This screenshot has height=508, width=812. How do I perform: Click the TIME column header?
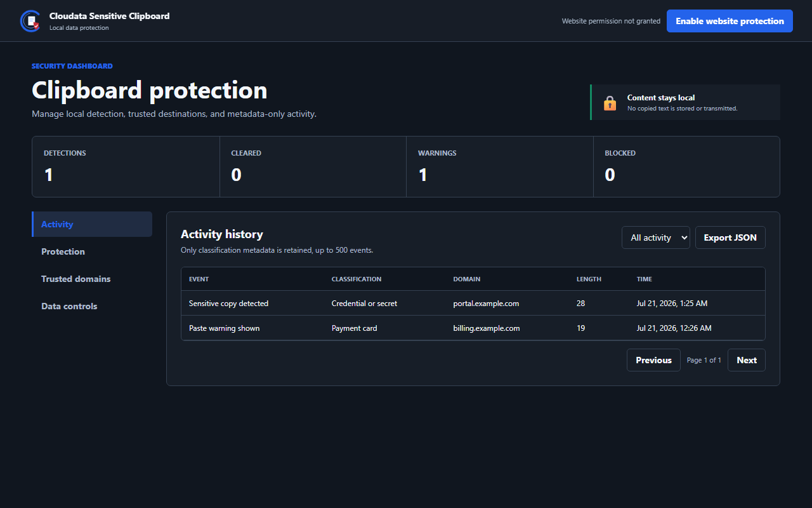(x=645, y=279)
